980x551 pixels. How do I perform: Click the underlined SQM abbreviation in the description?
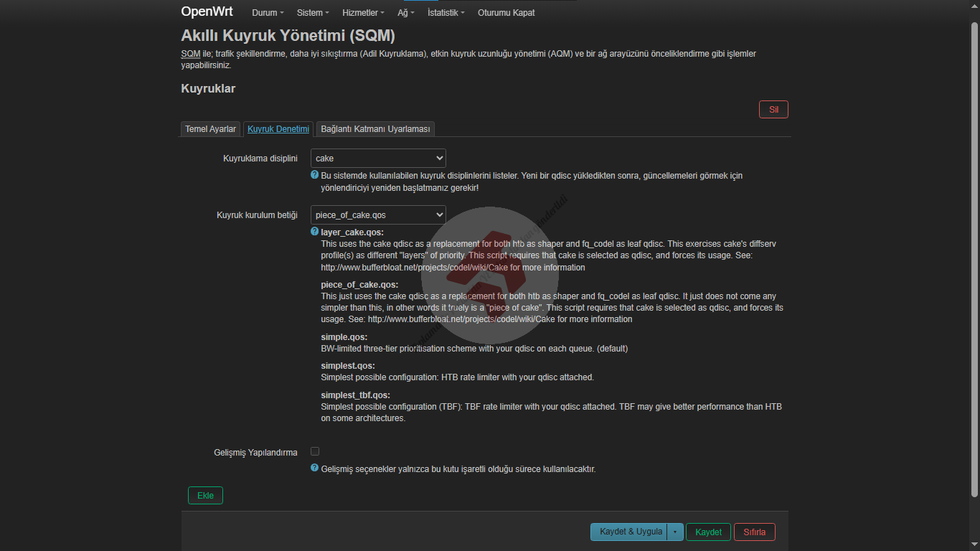(190, 54)
